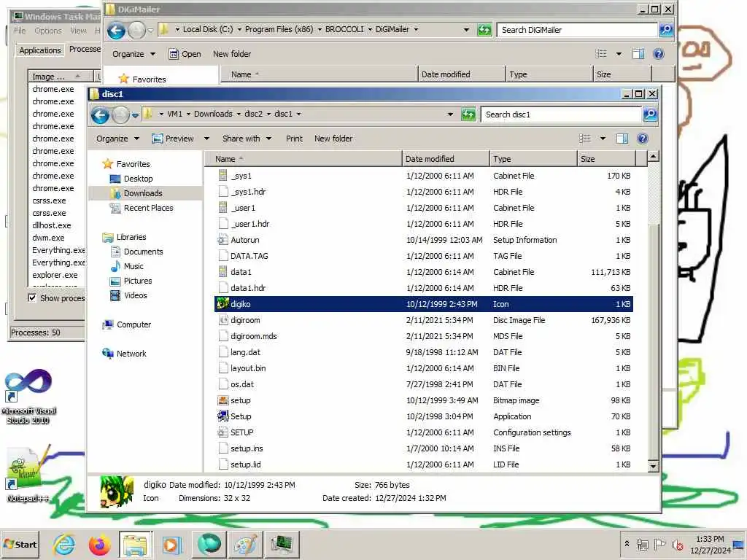747x560 pixels.
Task: Toggle preview pane icon in DiGiMailer toolbar
Action: [x=638, y=54]
